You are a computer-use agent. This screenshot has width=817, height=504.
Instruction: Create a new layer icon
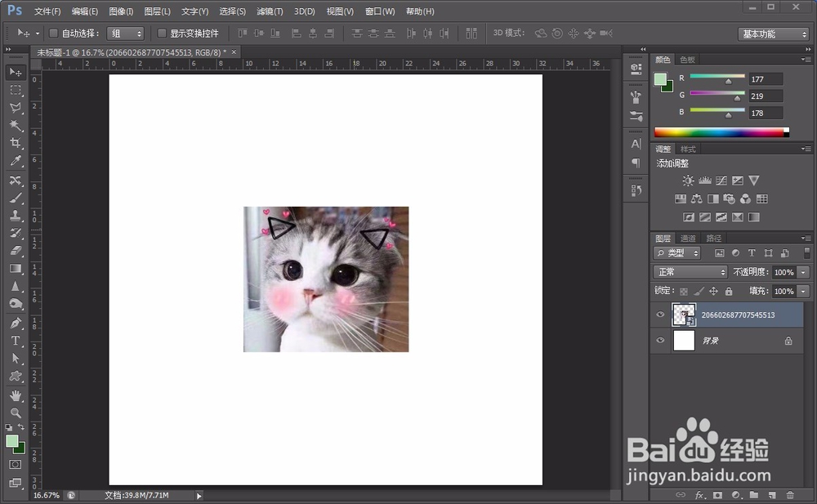pos(772,495)
